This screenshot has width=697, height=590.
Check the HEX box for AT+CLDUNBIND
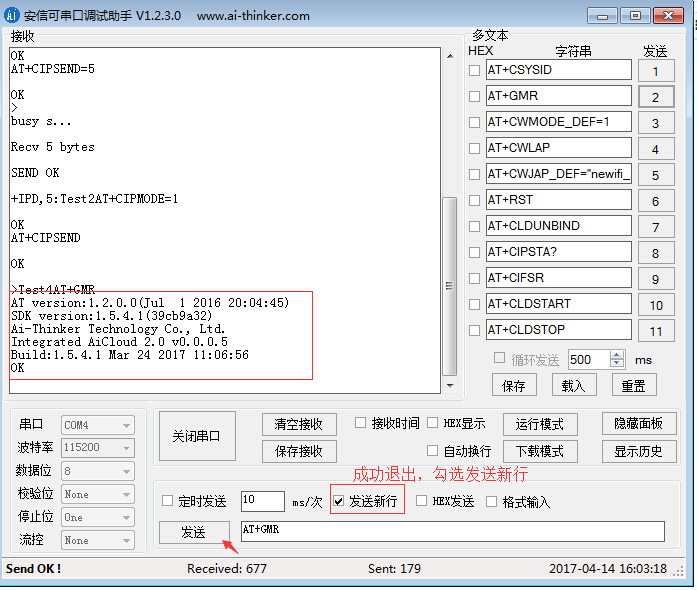(x=475, y=226)
